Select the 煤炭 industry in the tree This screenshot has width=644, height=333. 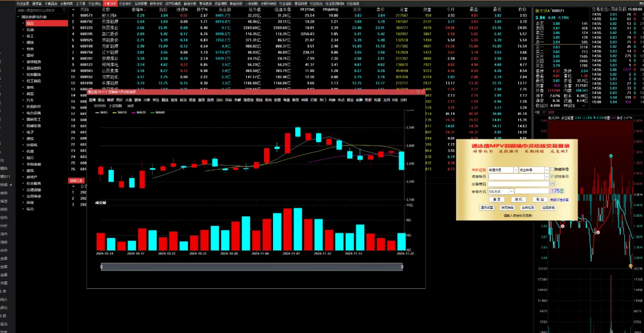click(x=47, y=23)
